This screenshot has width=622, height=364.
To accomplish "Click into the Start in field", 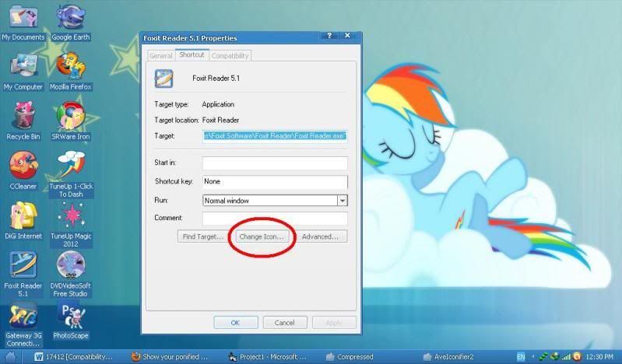I will (x=275, y=163).
